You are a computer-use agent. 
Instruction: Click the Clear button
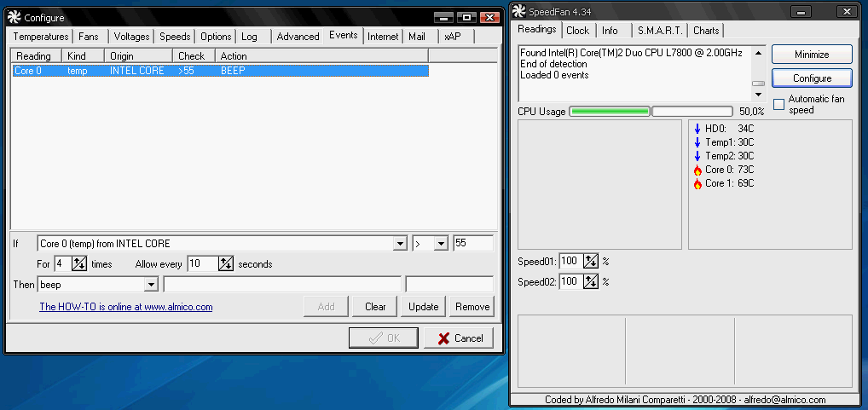click(x=375, y=307)
